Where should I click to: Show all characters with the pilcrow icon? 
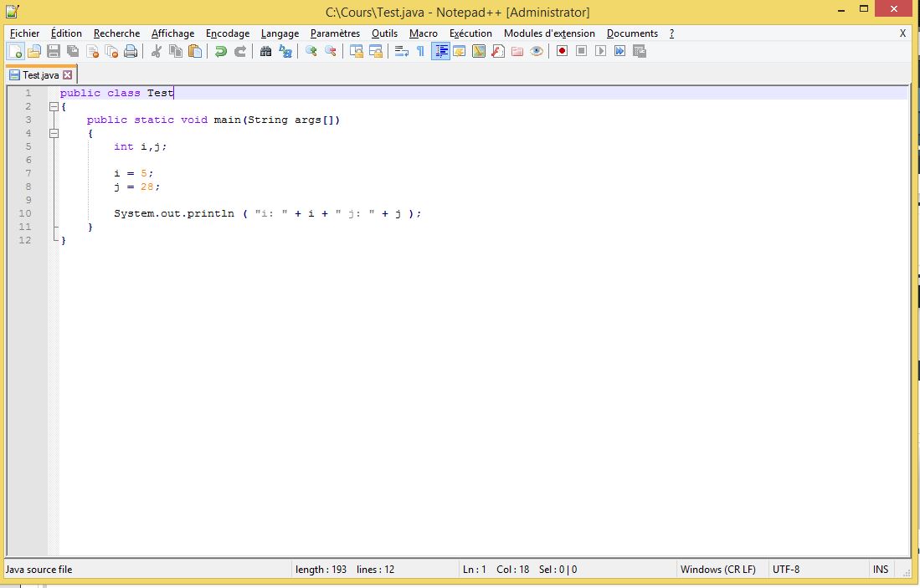pyautogui.click(x=421, y=52)
